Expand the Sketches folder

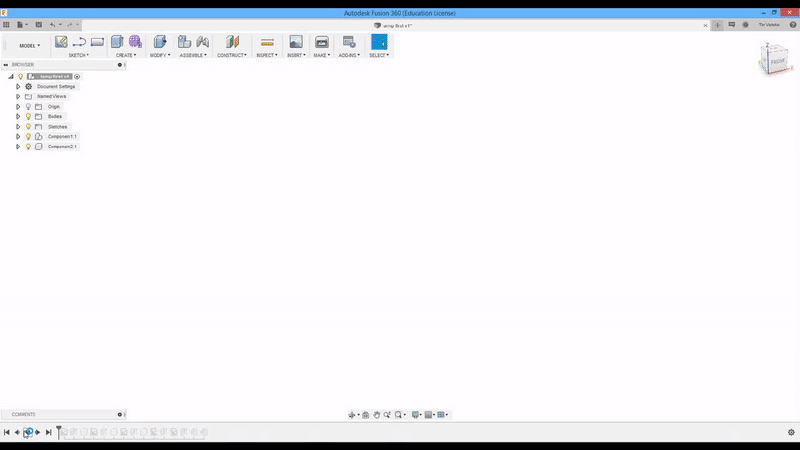(x=18, y=127)
